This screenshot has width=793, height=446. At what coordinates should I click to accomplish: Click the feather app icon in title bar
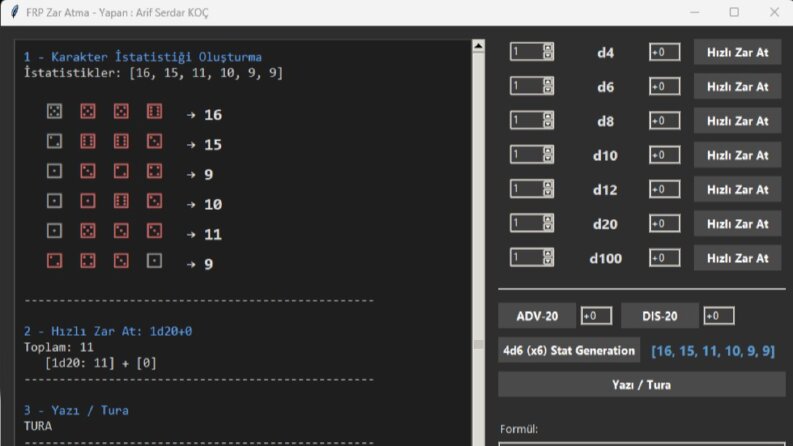tap(15, 12)
